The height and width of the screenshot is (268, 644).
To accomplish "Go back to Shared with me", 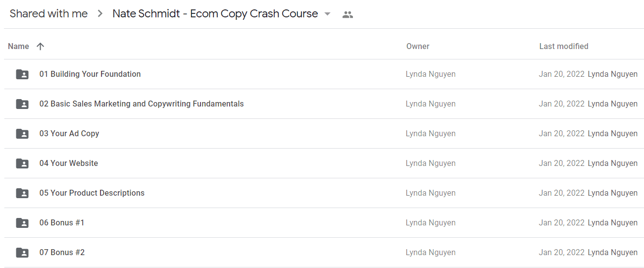I will point(49,14).
